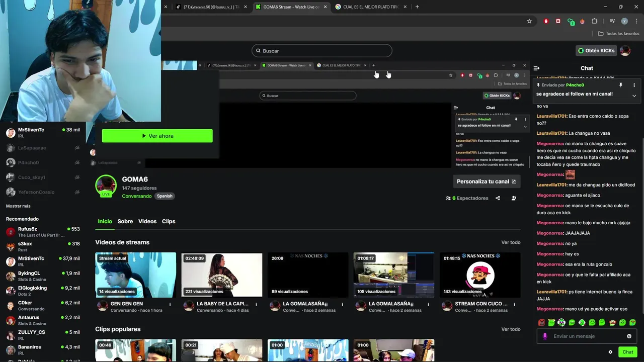
Task: Switch to GOMA6 Stream browser tab
Action: click(290, 7)
